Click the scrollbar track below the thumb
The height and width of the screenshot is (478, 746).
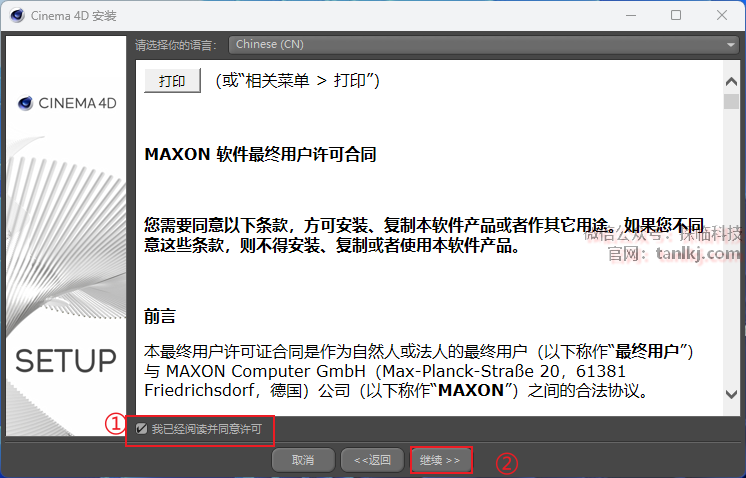click(731, 247)
